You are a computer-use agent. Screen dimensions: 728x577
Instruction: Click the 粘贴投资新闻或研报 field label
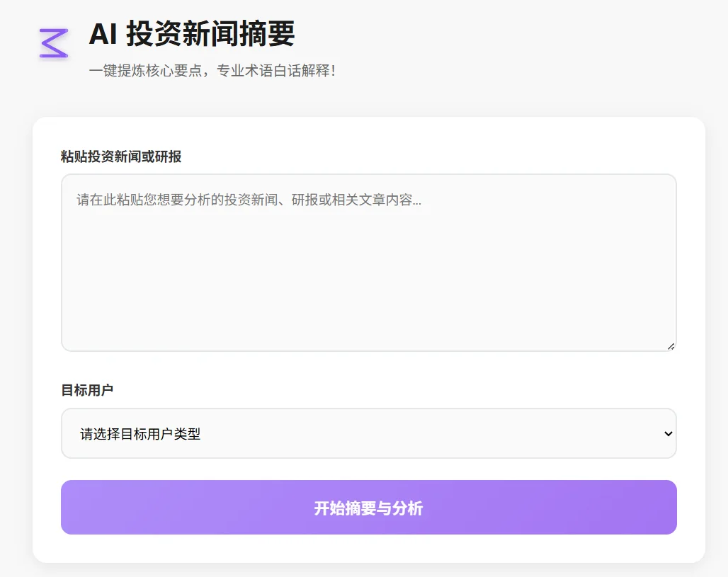pyautogui.click(x=121, y=156)
